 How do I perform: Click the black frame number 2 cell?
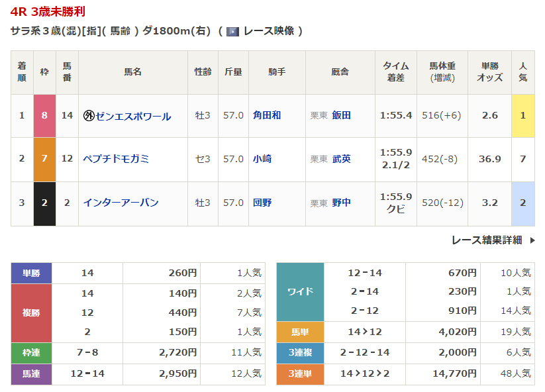tap(44, 203)
